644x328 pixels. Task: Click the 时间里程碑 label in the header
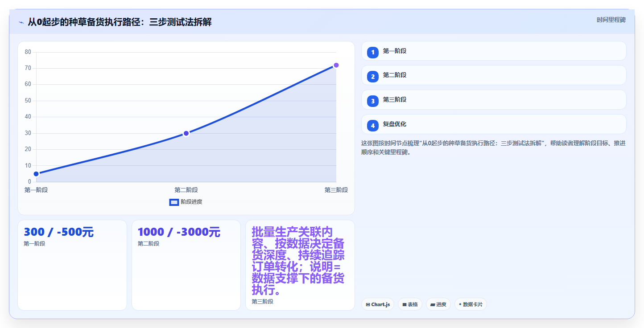tap(611, 20)
